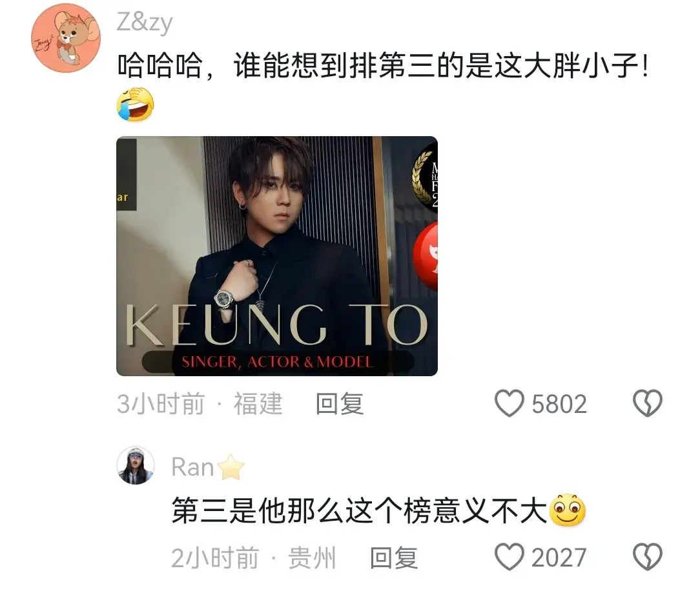
Task: Tap the smiling emoji in Ran's reply
Action: [x=567, y=510]
